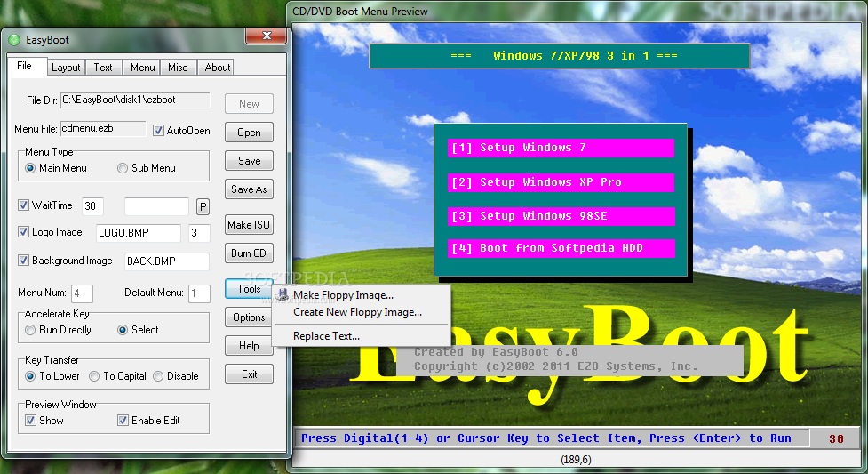Click the Tools button
Screen dimensions: 868x474
pos(249,288)
